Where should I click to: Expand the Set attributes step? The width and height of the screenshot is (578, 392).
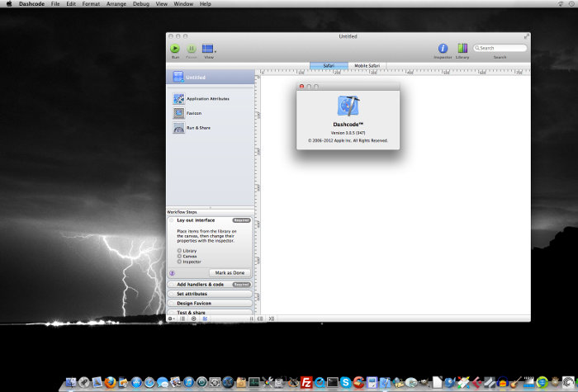coord(210,294)
